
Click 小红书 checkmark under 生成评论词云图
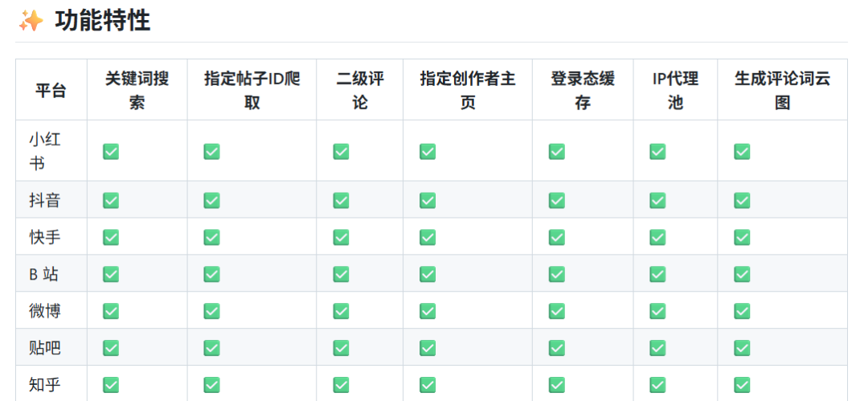click(x=742, y=151)
